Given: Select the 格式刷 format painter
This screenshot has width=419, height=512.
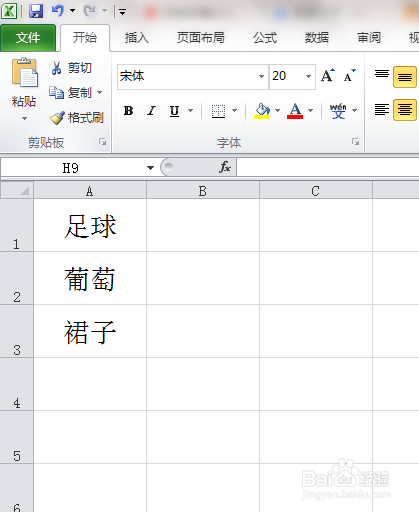Looking at the screenshot, I should click(77, 118).
